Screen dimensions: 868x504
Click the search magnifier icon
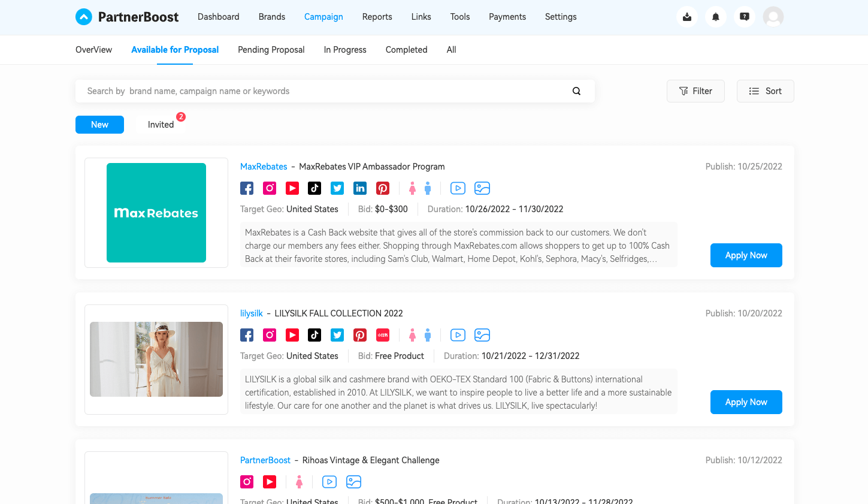click(x=576, y=91)
